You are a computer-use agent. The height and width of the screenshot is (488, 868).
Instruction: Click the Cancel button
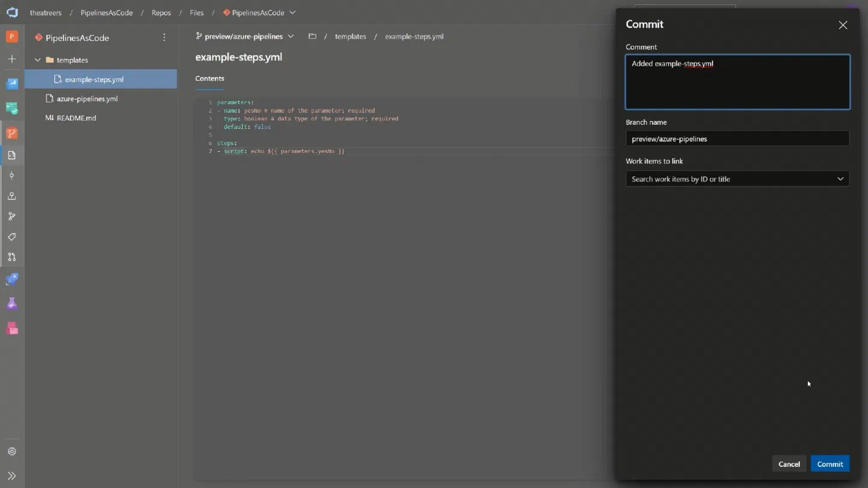[x=789, y=464]
